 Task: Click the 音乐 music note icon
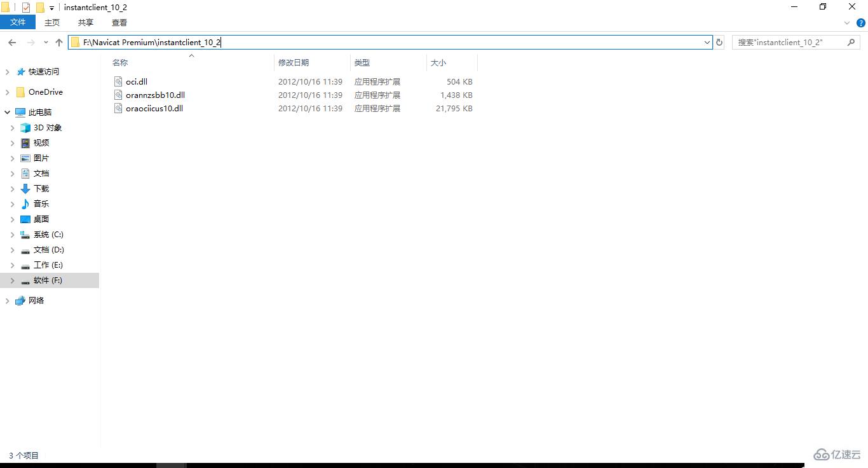(x=25, y=203)
